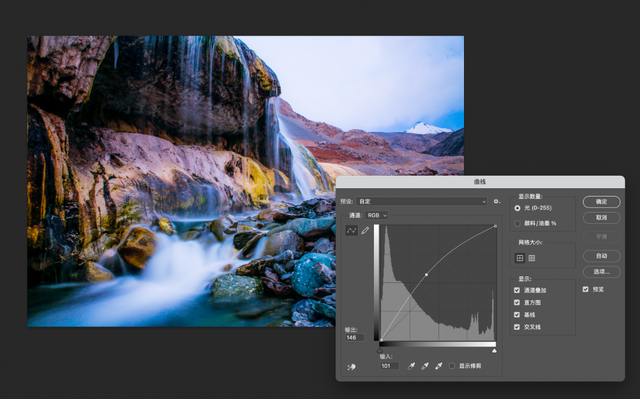Click the 输入 input value field

(389, 366)
